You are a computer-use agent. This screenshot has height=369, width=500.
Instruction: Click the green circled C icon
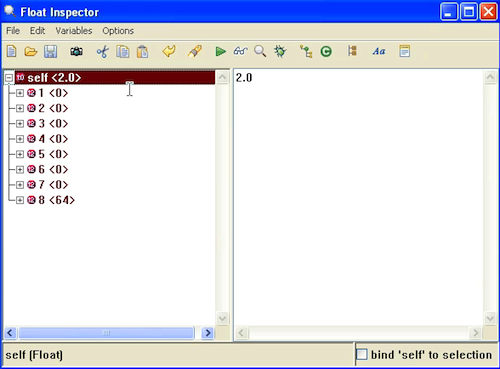326,52
